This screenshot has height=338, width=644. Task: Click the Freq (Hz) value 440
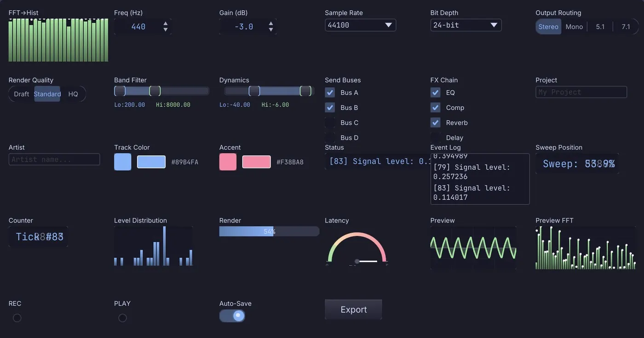138,27
